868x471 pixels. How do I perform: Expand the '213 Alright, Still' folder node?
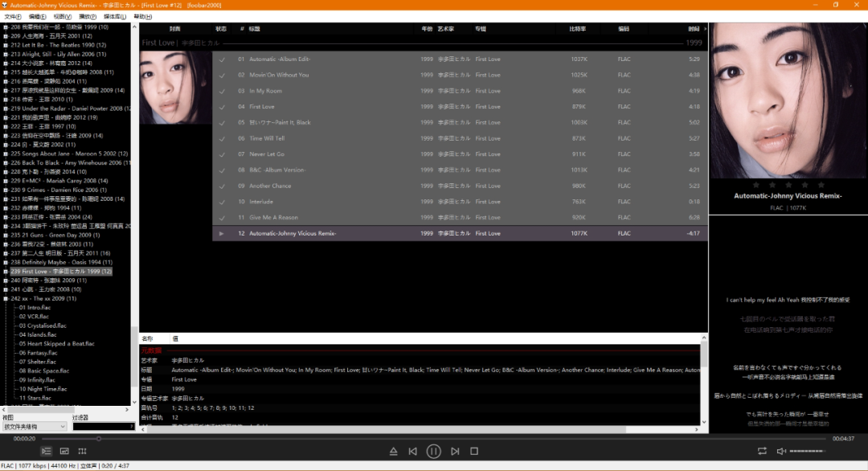(x=6, y=54)
